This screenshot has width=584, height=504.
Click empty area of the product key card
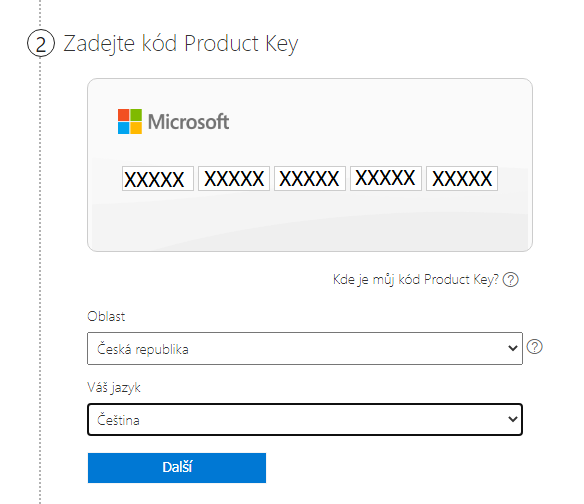(x=309, y=224)
